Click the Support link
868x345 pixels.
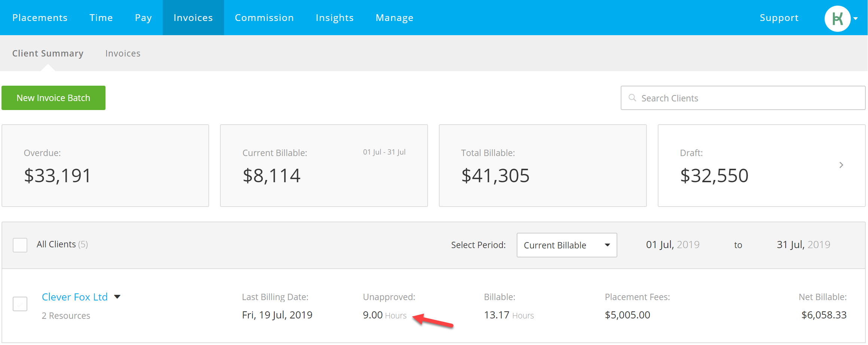779,18
